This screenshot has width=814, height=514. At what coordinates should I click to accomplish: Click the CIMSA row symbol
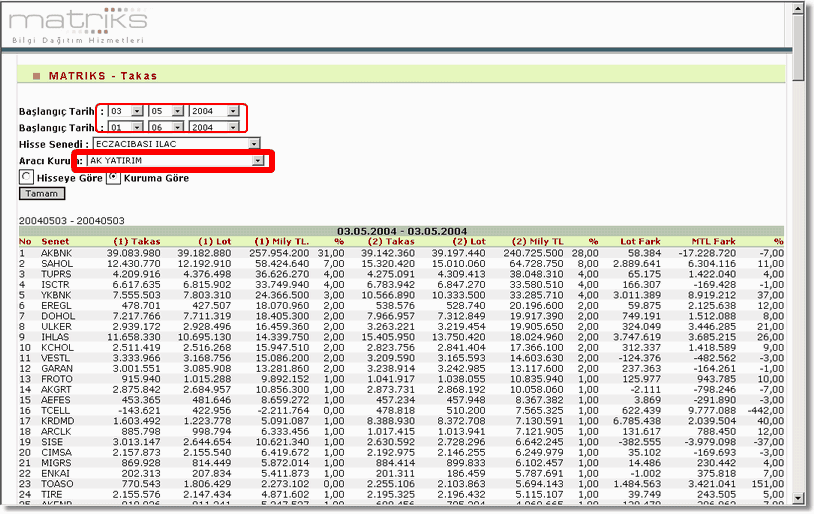(57, 453)
